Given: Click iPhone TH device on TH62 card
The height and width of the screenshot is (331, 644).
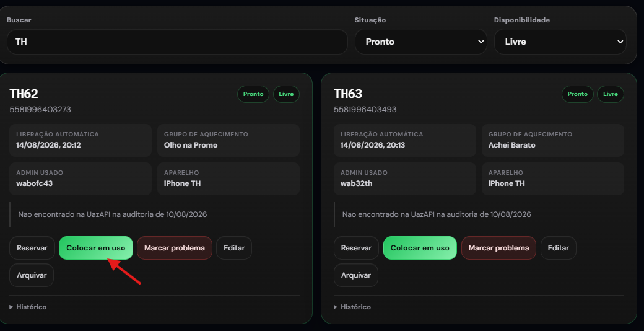Looking at the screenshot, I should tap(182, 183).
